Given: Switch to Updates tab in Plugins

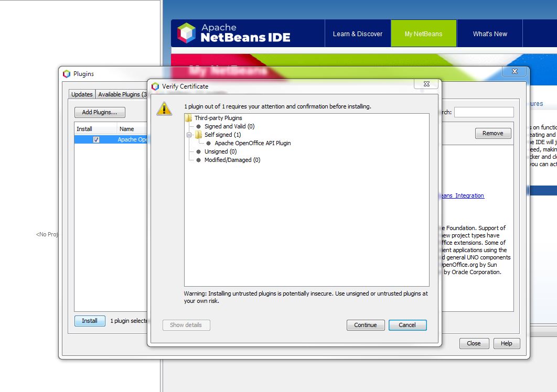Looking at the screenshot, I should (82, 94).
